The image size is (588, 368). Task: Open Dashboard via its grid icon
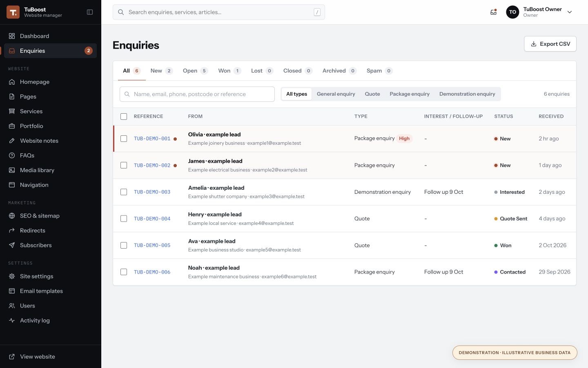(x=12, y=36)
